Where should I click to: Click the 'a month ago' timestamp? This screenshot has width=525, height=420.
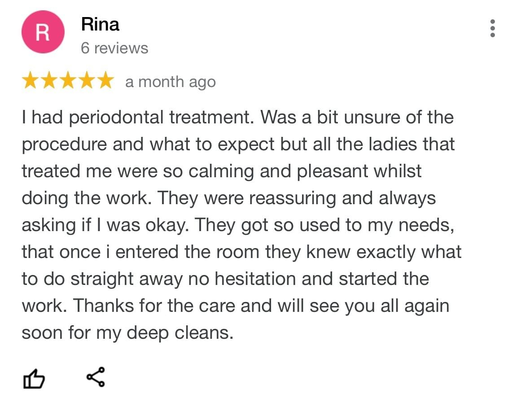coord(171,82)
